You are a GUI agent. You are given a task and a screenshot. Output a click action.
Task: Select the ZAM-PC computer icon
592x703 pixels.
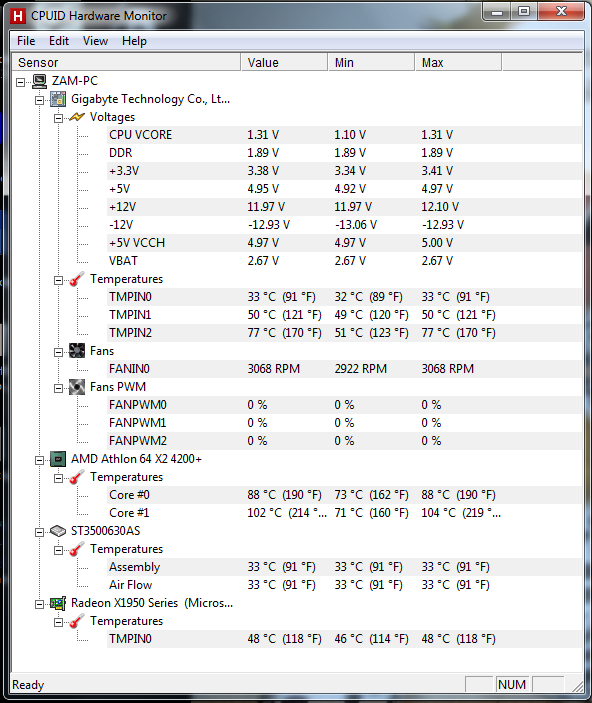coord(39,81)
